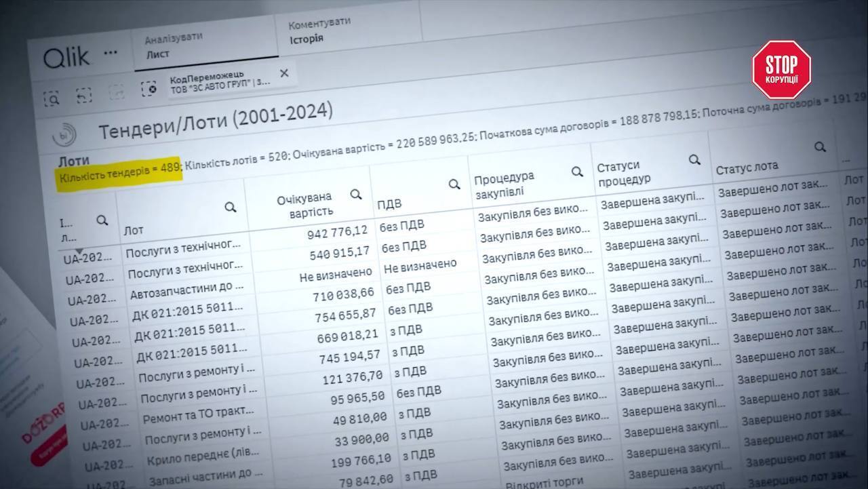Open the Qlik three-dots menu
This screenshot has width=868, height=489.
pyautogui.click(x=111, y=54)
